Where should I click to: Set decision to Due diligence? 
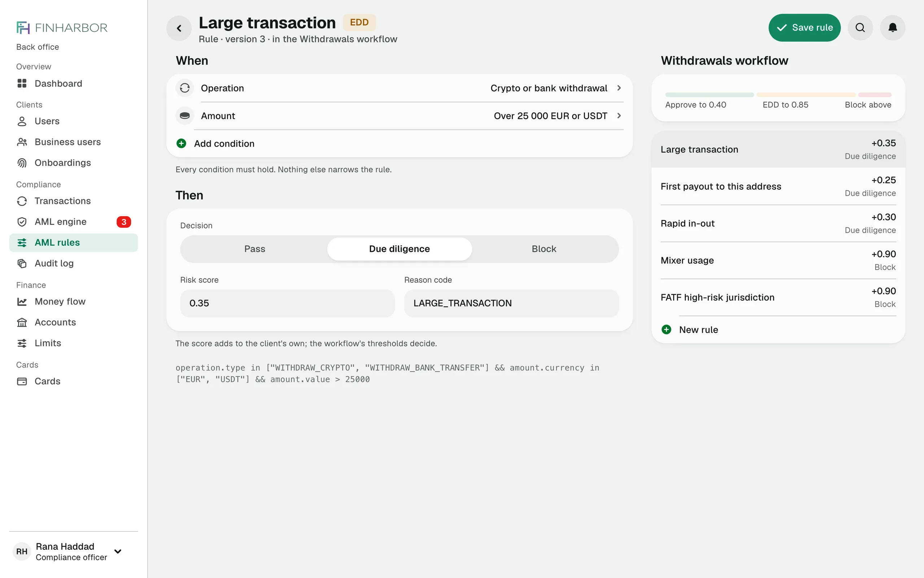pyautogui.click(x=400, y=249)
